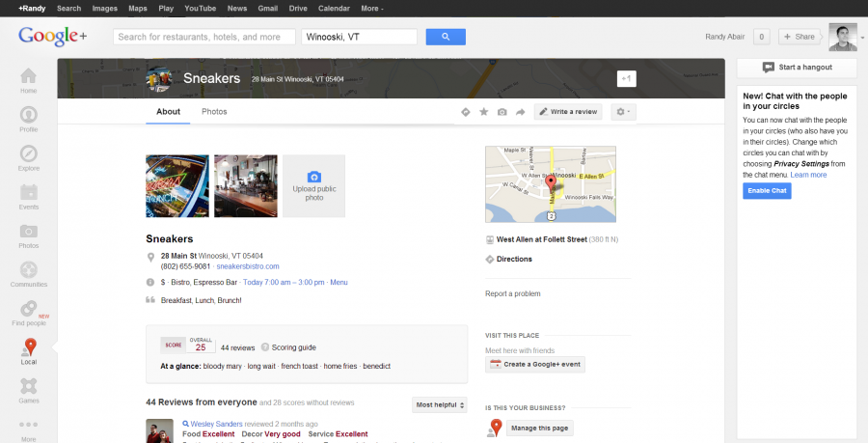Screen dimensions: 868x443
Task: Click the notifications count box showing 0
Action: (x=761, y=37)
